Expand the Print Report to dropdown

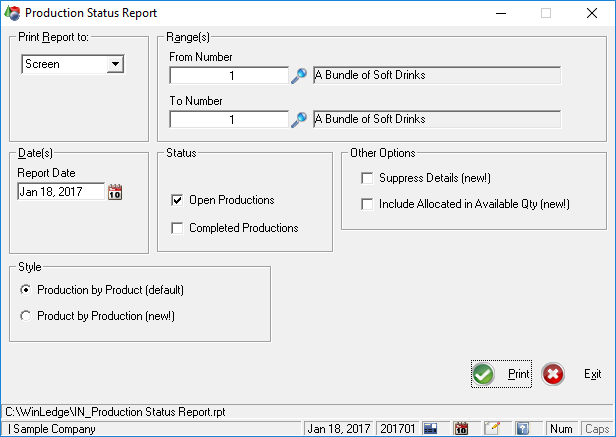[x=115, y=64]
